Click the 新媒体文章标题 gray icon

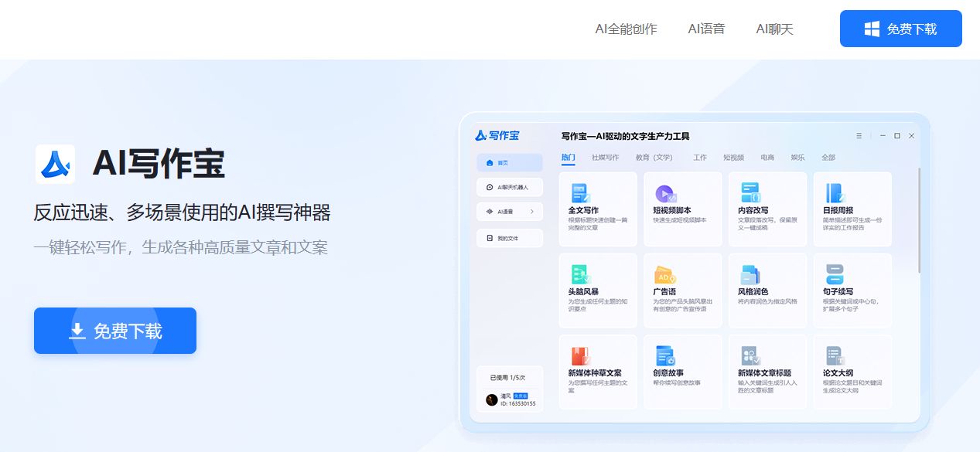750,356
